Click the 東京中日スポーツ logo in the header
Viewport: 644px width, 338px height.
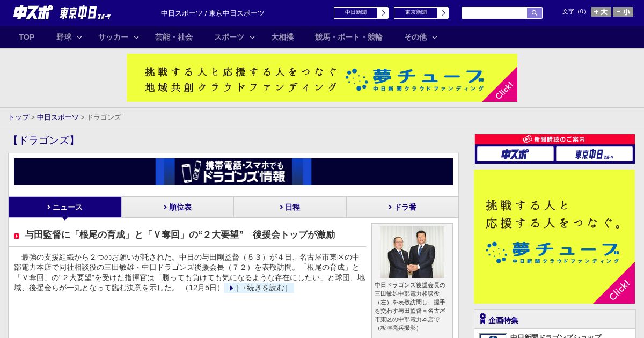(85, 13)
